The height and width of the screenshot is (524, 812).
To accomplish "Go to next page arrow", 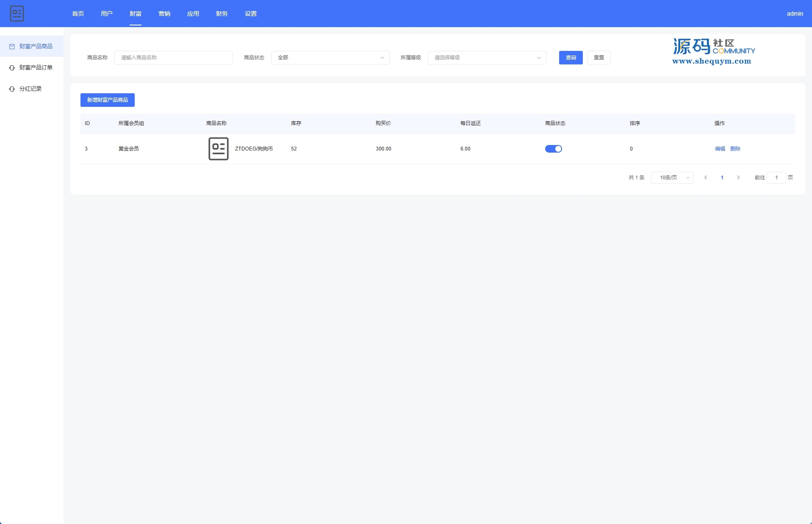I will pyautogui.click(x=738, y=178).
